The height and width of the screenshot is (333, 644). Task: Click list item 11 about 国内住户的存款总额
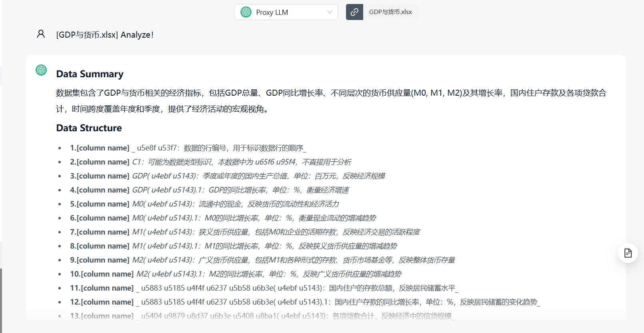(x=264, y=288)
